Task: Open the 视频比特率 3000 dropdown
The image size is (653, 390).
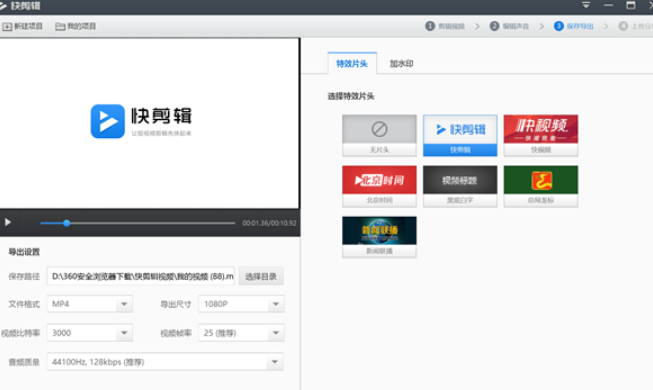Action: click(90, 333)
